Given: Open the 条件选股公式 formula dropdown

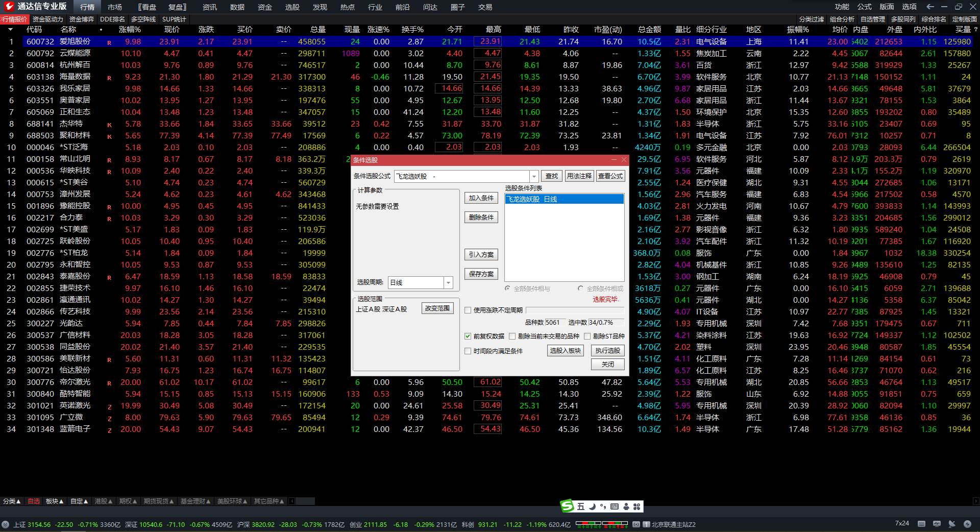Looking at the screenshot, I should tap(534, 176).
